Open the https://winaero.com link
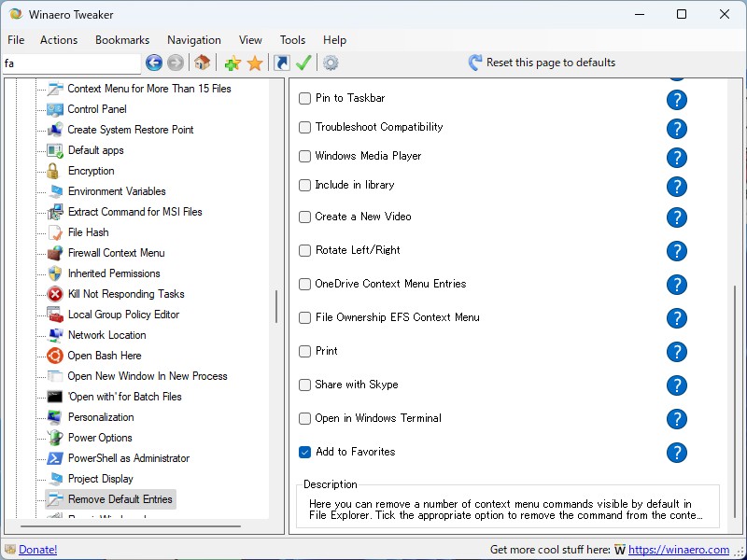Viewport: 747px width, 560px height. point(679,550)
